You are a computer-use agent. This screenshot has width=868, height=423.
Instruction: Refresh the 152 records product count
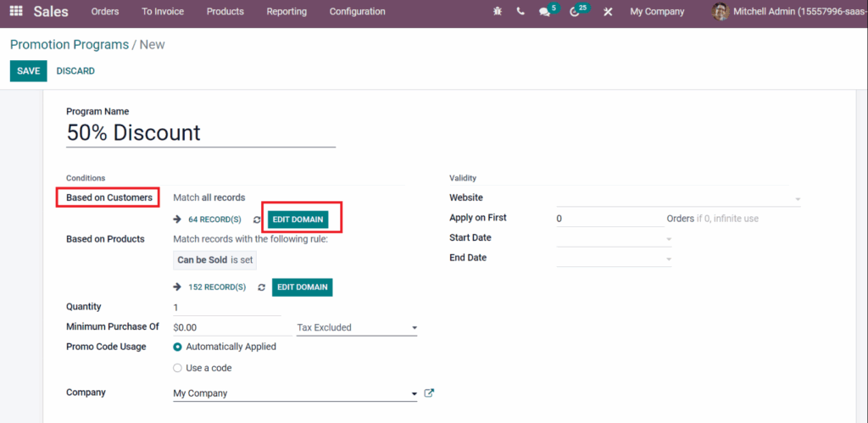tap(262, 287)
